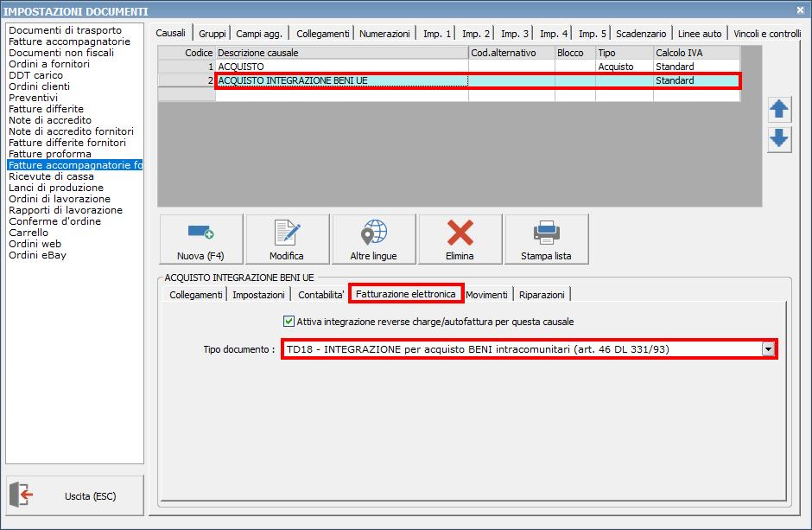Open the Scadenzario tab
Screen dimensions: 812x530
coord(641,34)
